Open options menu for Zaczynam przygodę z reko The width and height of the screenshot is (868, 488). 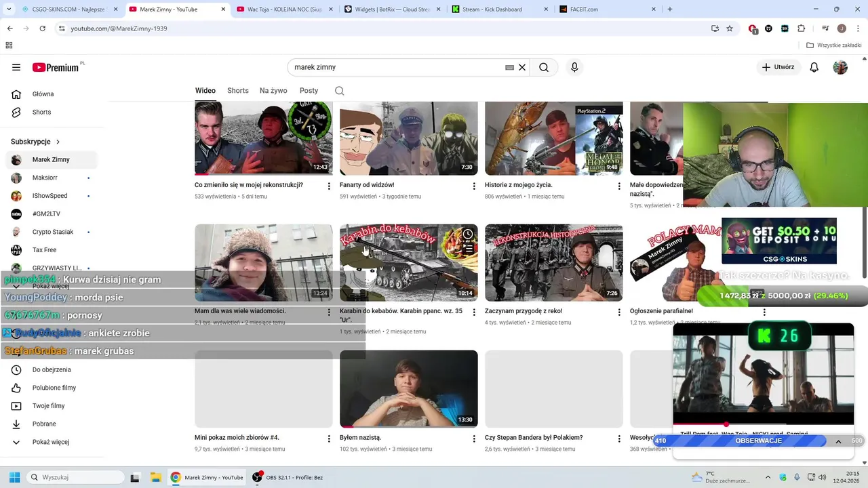click(x=619, y=312)
